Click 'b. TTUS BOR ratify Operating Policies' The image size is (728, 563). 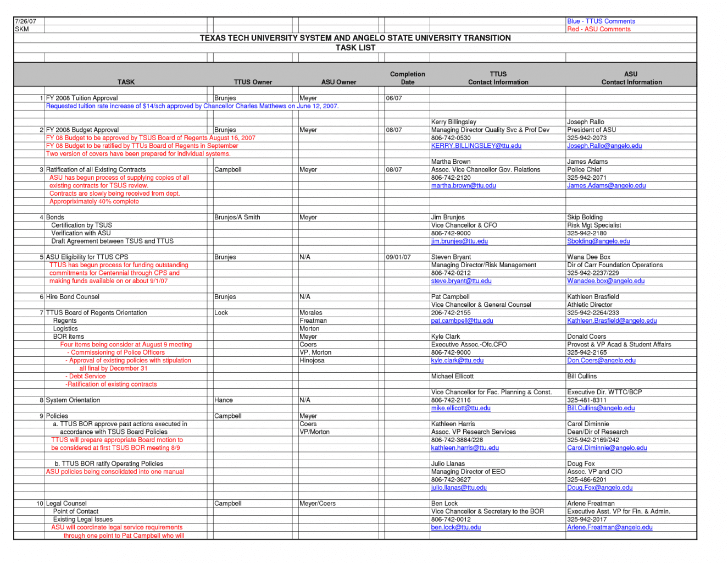[109, 464]
